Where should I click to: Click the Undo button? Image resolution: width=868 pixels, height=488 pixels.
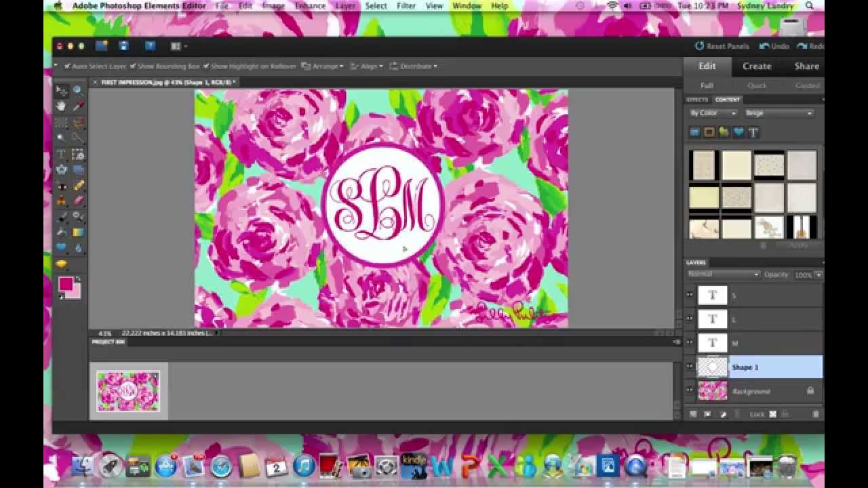774,46
